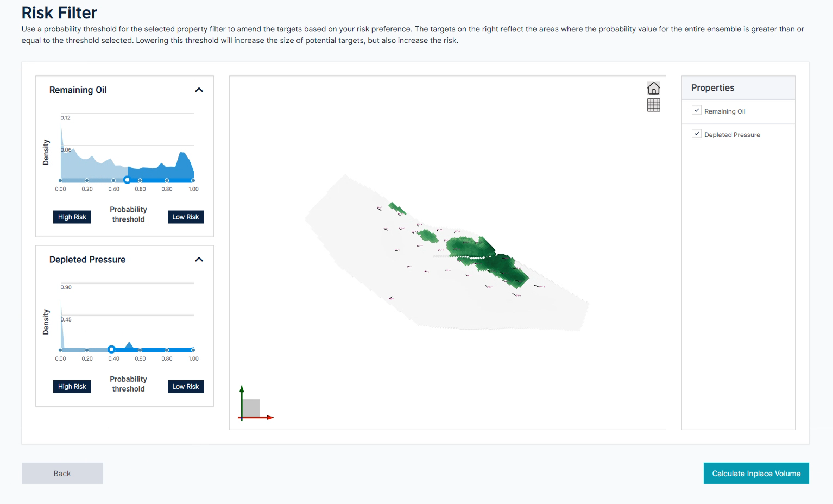Collapse the Depleted Pressure panel
833x504 pixels.
point(199,260)
